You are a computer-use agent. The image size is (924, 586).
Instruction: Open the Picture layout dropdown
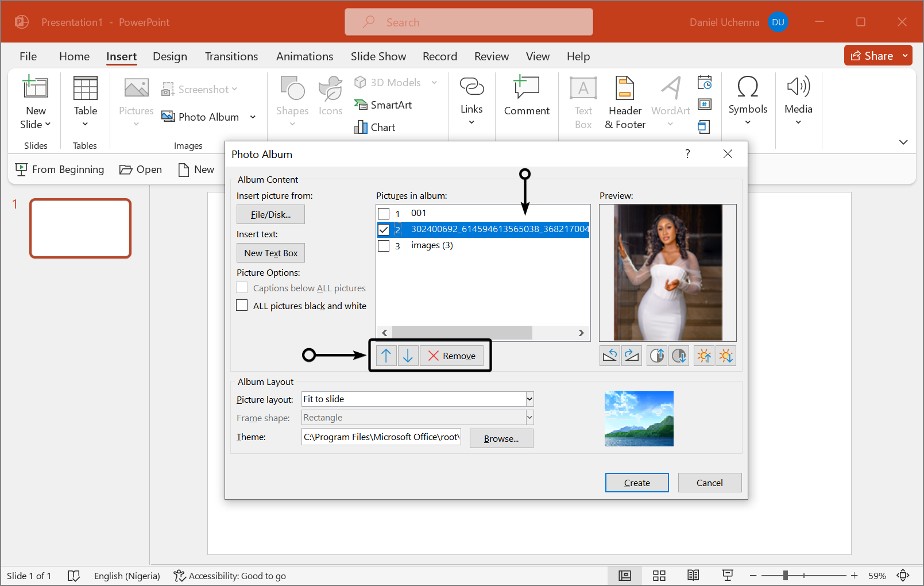(529, 399)
